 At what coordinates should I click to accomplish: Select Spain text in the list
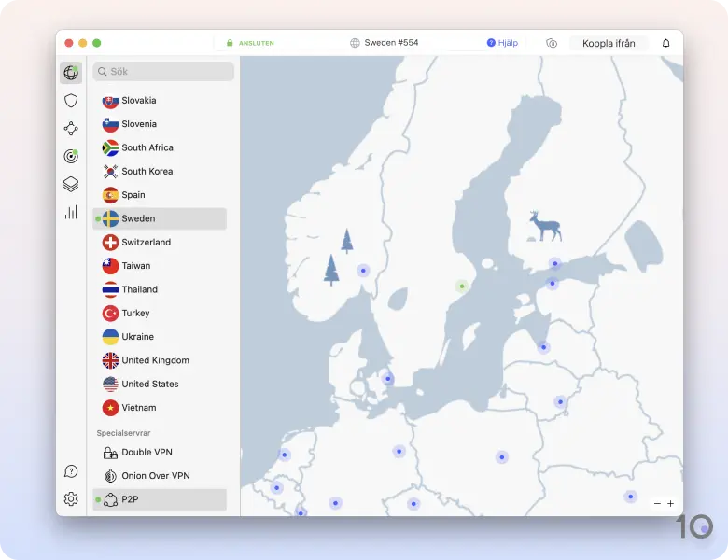[133, 195]
